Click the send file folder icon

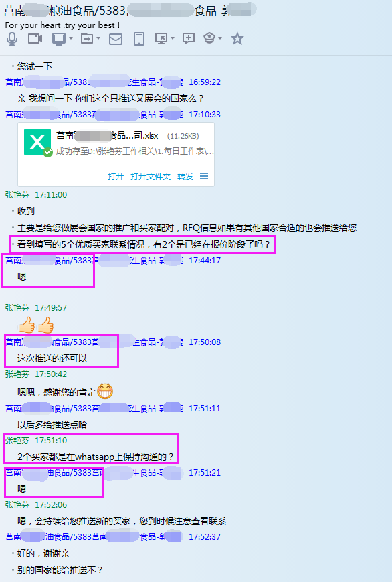(87, 38)
